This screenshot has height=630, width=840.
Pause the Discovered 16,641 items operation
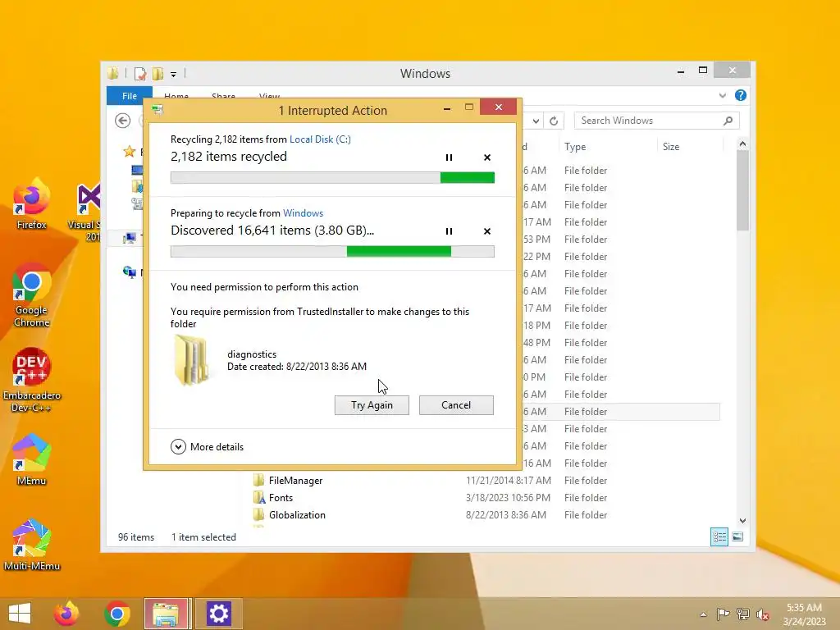pyautogui.click(x=449, y=231)
